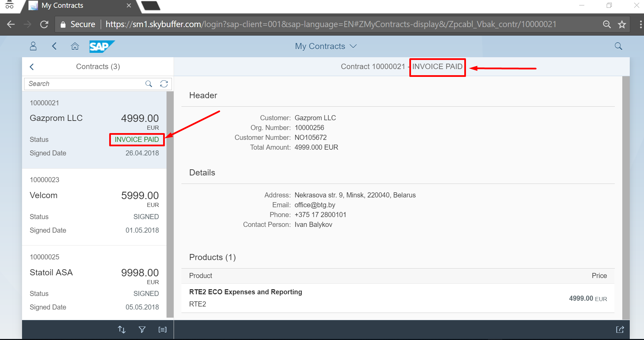Click the browser address bar URL
644x340 pixels.
(331, 24)
